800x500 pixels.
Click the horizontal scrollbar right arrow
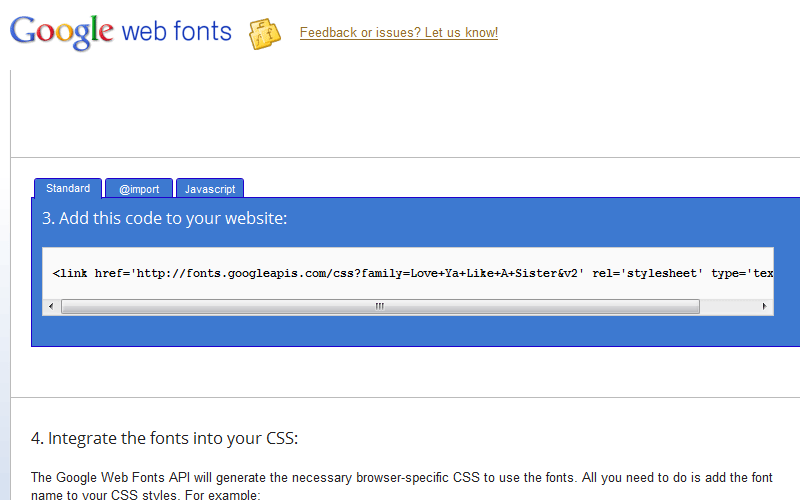point(764,306)
